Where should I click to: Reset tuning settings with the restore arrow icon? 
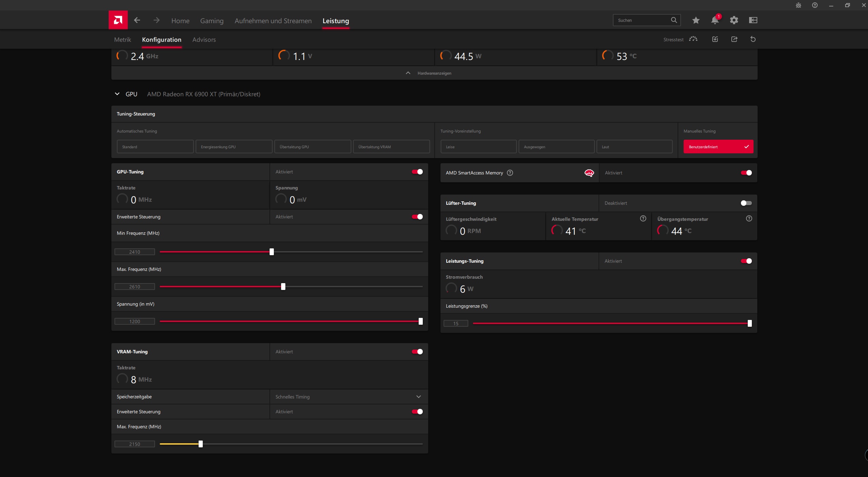[x=753, y=39]
